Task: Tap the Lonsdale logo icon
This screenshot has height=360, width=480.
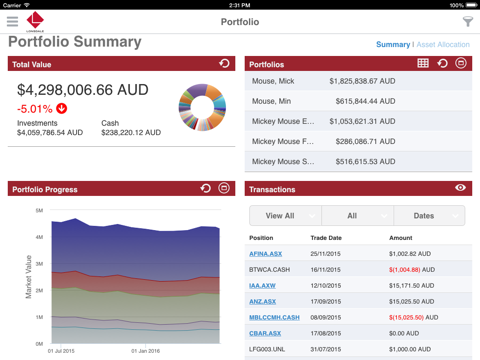Action: [35, 21]
